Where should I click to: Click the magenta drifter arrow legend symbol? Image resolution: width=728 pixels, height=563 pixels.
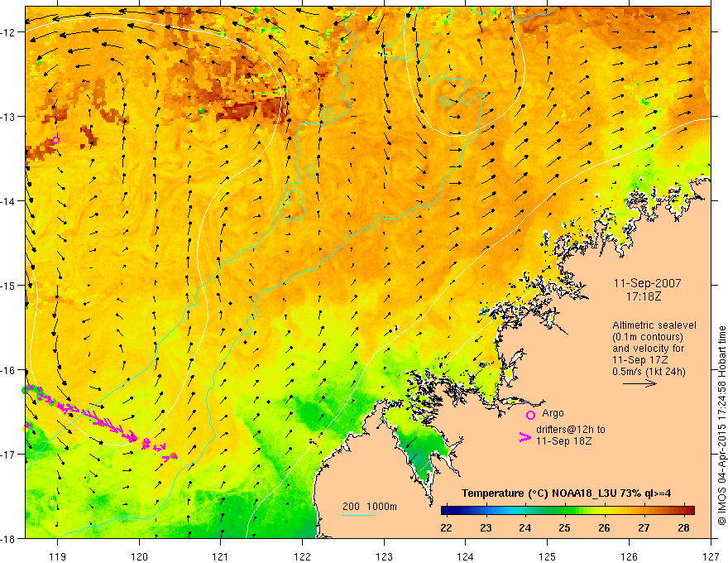[x=525, y=437]
